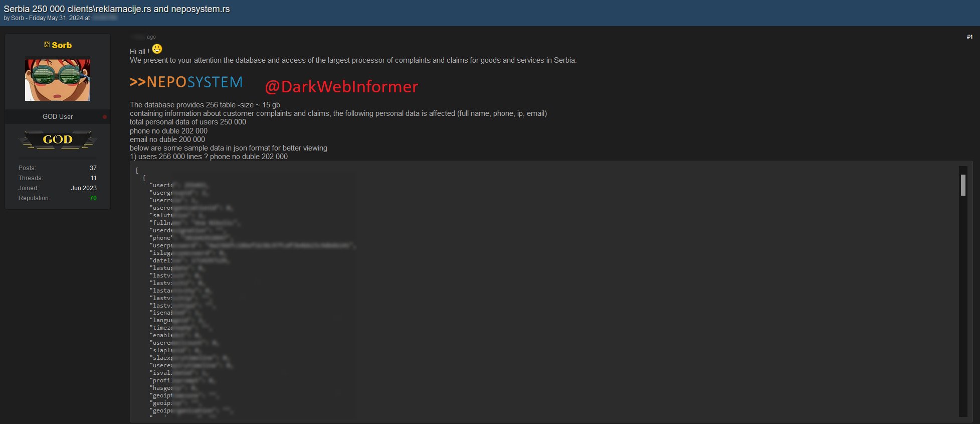Click the Threads count 11
This screenshot has width=980, height=424.
[94, 178]
